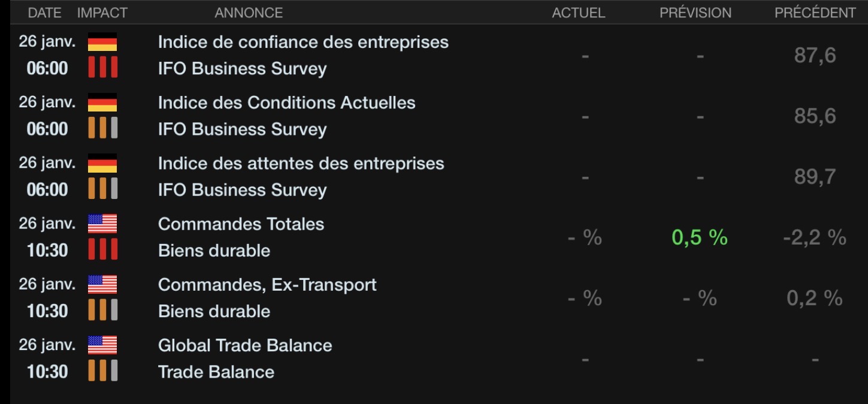Click the US flag beside Commandes, Ex-Transport

[102, 284]
